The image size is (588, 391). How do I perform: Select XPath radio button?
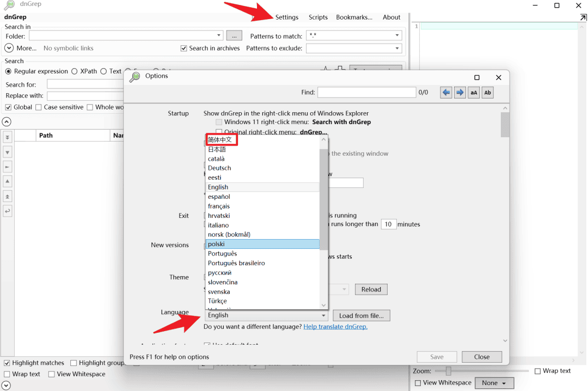tap(74, 71)
